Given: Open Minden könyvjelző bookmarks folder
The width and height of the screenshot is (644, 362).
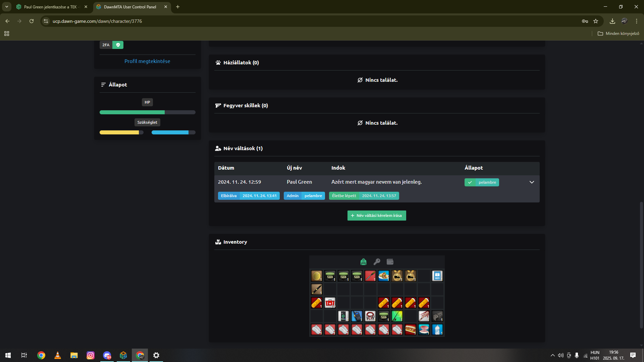Looking at the screenshot, I should pyautogui.click(x=618, y=34).
